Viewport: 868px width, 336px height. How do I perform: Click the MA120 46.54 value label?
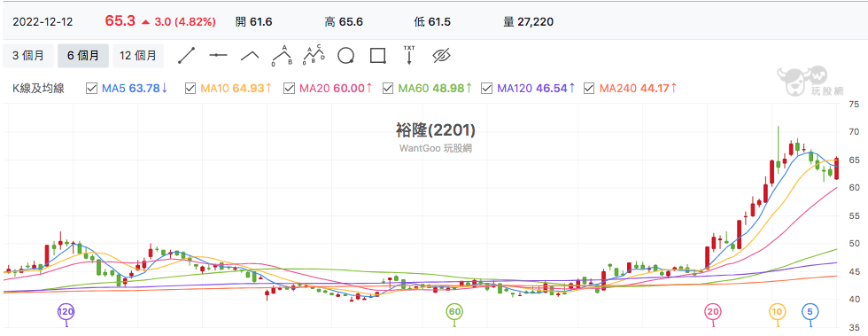[537, 88]
